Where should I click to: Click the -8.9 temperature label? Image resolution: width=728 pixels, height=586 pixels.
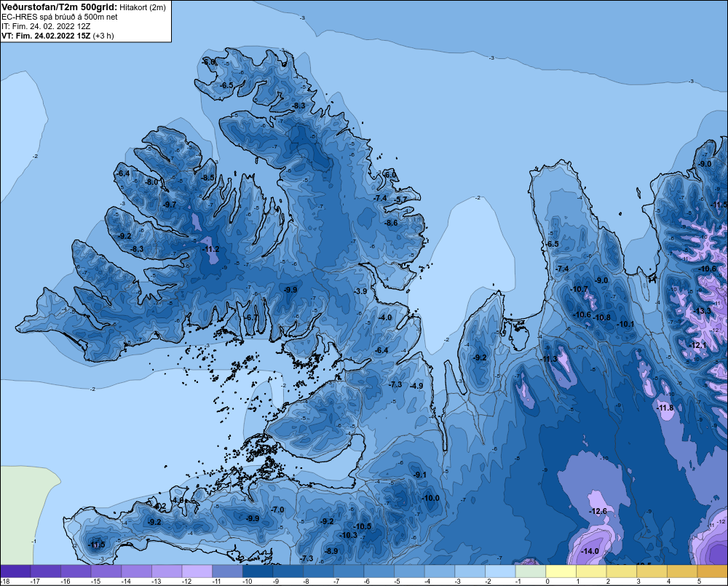[331, 551]
